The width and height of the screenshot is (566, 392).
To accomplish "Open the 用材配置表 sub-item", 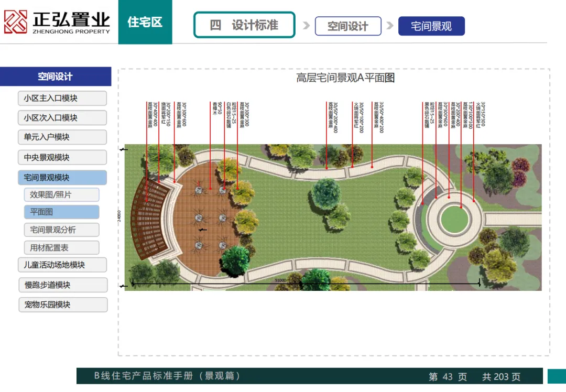I will 62,247.
